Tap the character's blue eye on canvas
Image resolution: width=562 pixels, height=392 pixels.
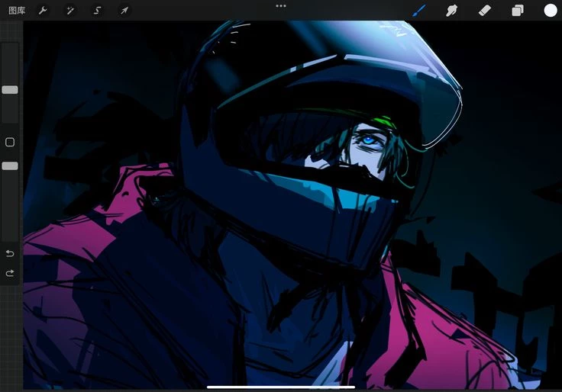pyautogui.click(x=369, y=140)
